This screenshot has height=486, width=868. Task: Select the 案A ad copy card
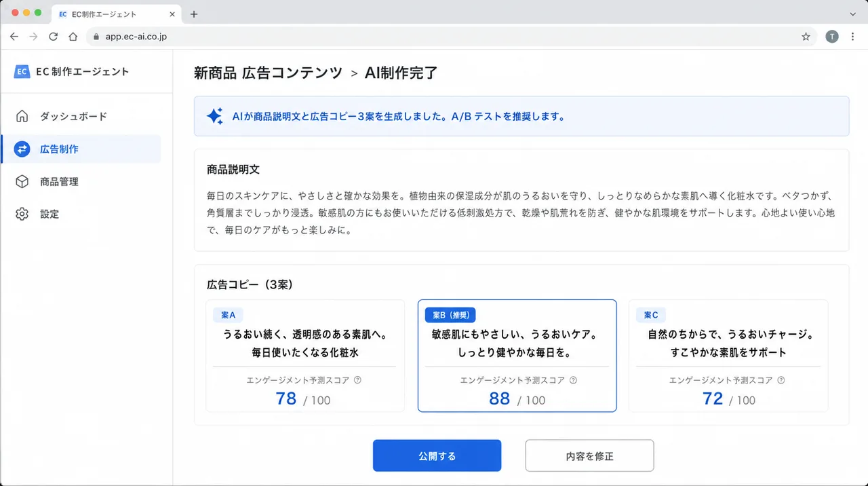point(305,356)
